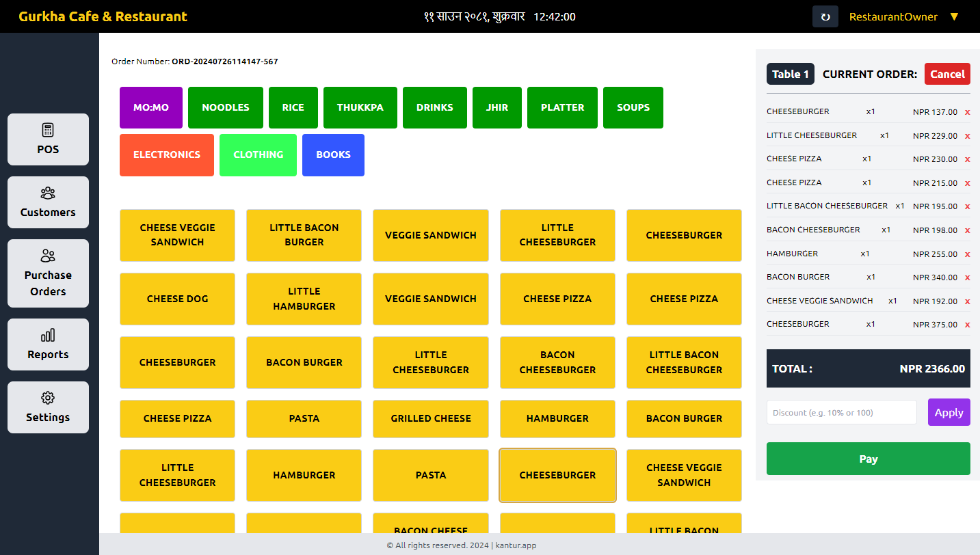Click the NPR 229.00 price
Image resolution: width=980 pixels, height=555 pixels.
[x=935, y=136]
